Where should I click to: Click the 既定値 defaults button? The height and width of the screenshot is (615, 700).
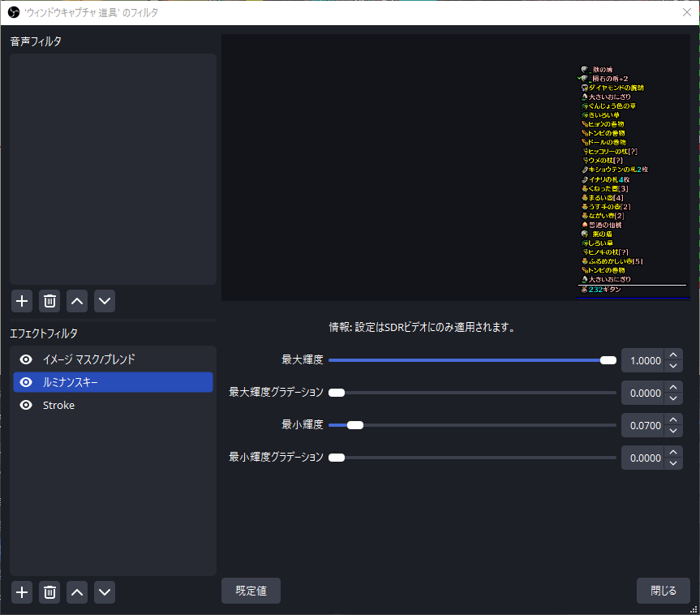coord(251,591)
